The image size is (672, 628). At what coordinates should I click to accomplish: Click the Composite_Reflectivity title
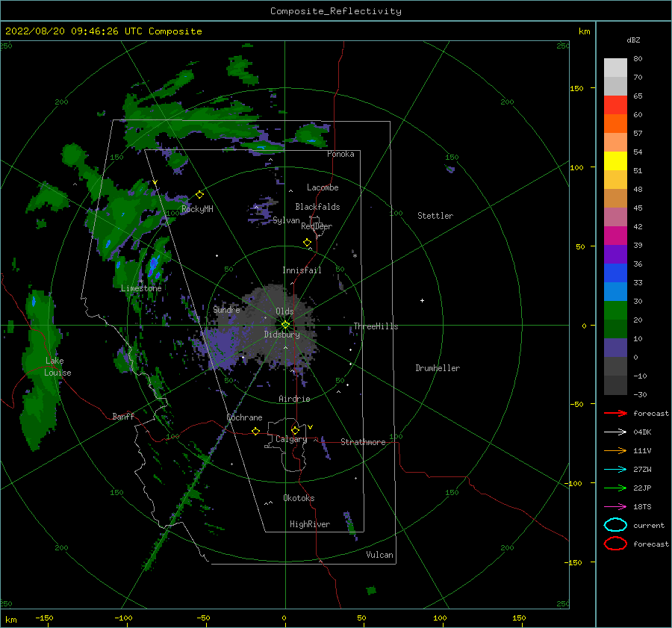[336, 11]
